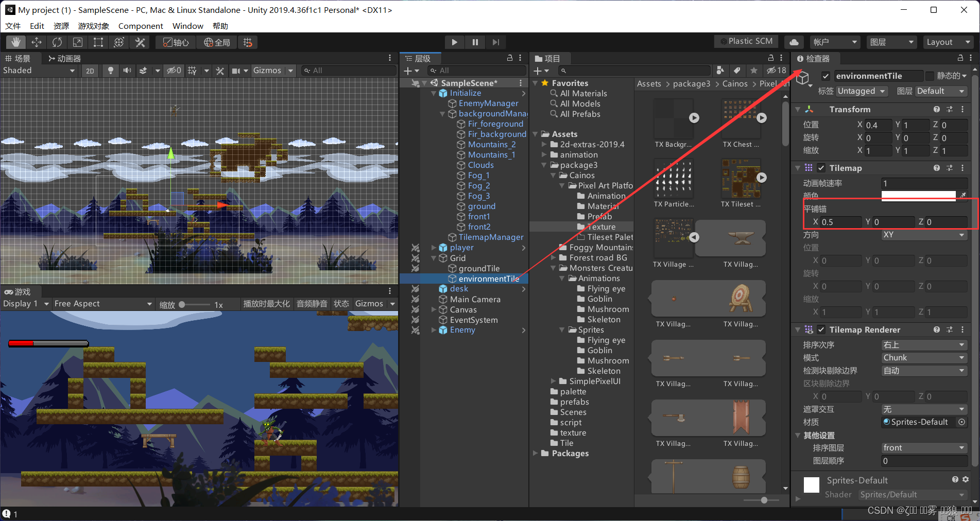
Task: Toggle 2D scene view mode
Action: pos(90,71)
